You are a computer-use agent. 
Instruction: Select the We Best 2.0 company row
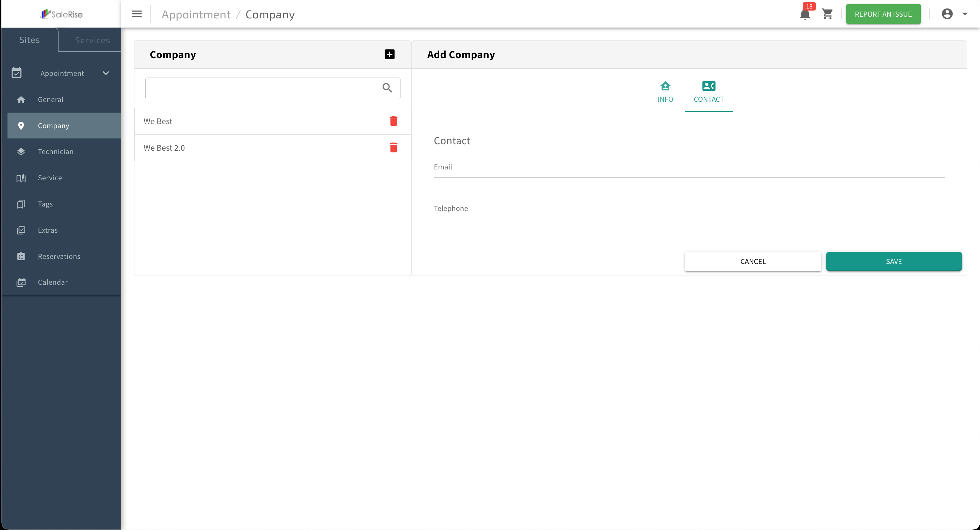click(272, 148)
